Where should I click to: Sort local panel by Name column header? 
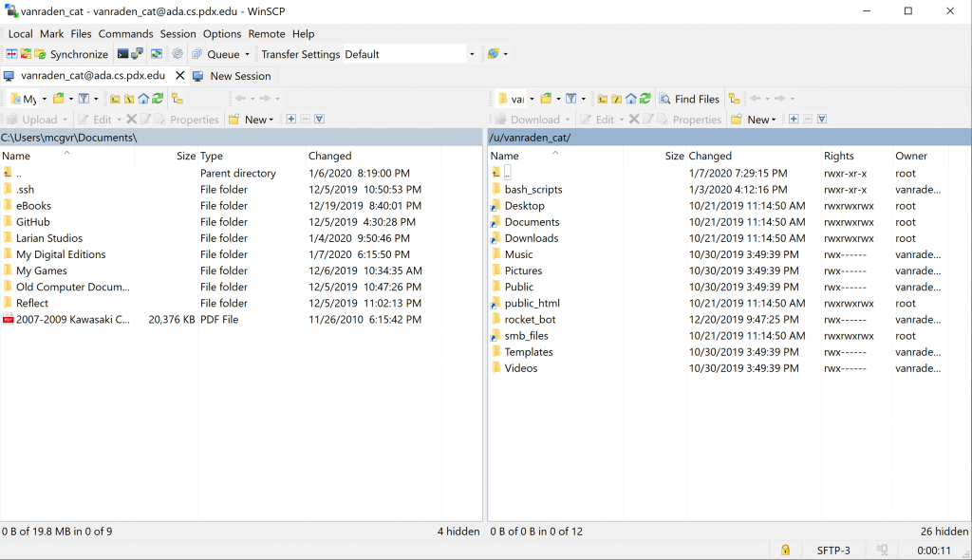(x=67, y=156)
